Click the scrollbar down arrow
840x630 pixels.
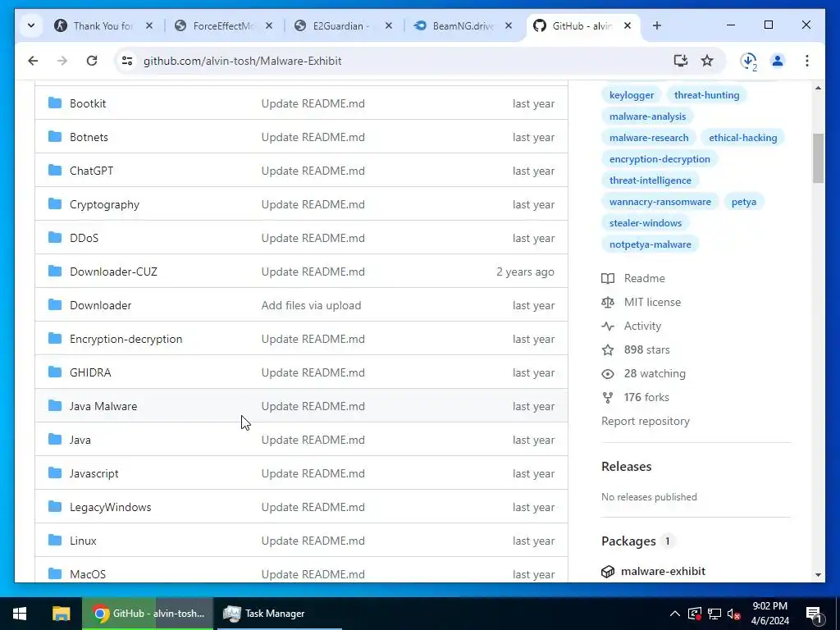818,575
